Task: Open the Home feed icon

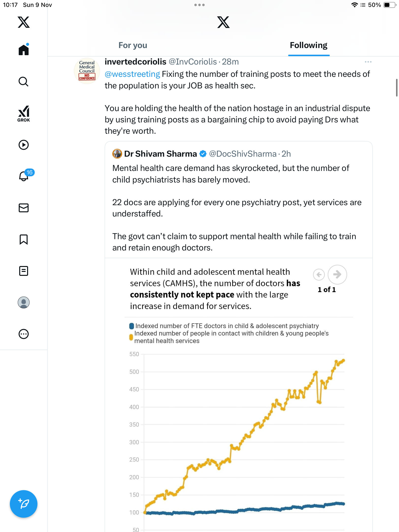Action: [x=24, y=50]
